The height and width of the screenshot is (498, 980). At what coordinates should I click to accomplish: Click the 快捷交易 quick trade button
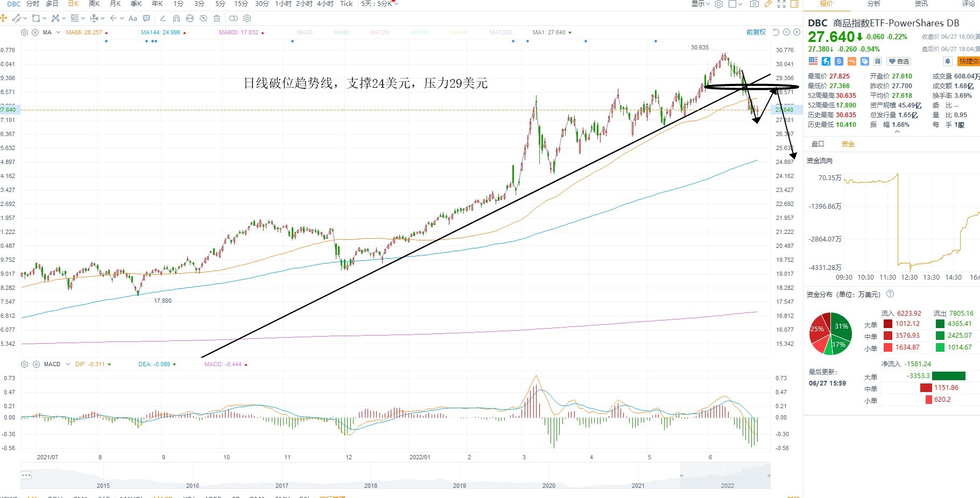tap(969, 61)
